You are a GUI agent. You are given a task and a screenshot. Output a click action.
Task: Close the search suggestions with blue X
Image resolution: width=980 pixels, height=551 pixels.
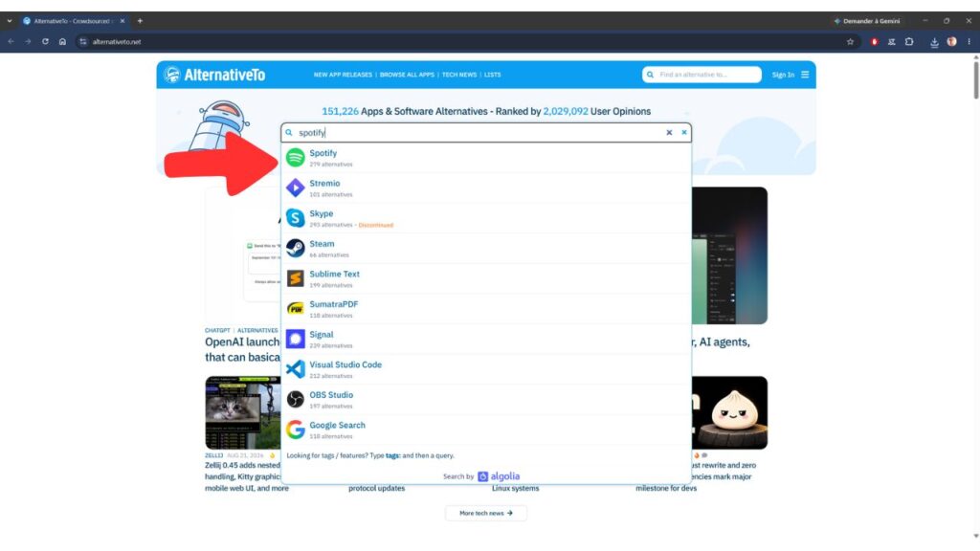pos(683,132)
